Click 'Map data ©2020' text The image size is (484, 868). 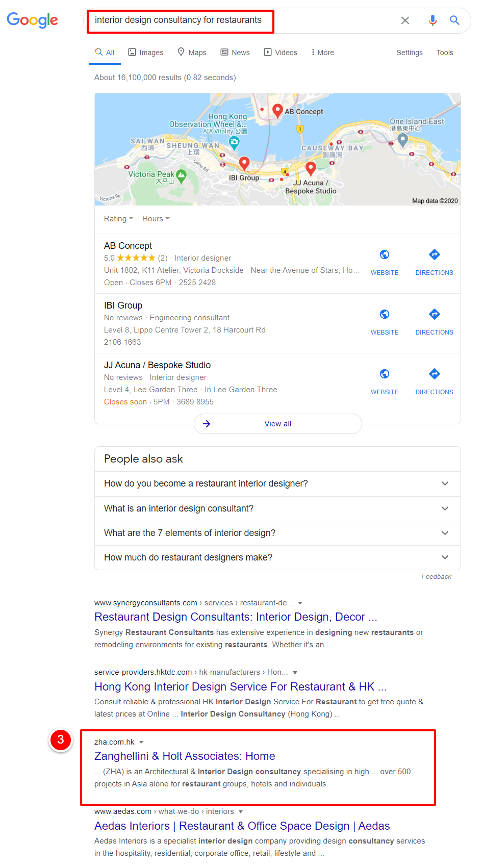tap(435, 201)
